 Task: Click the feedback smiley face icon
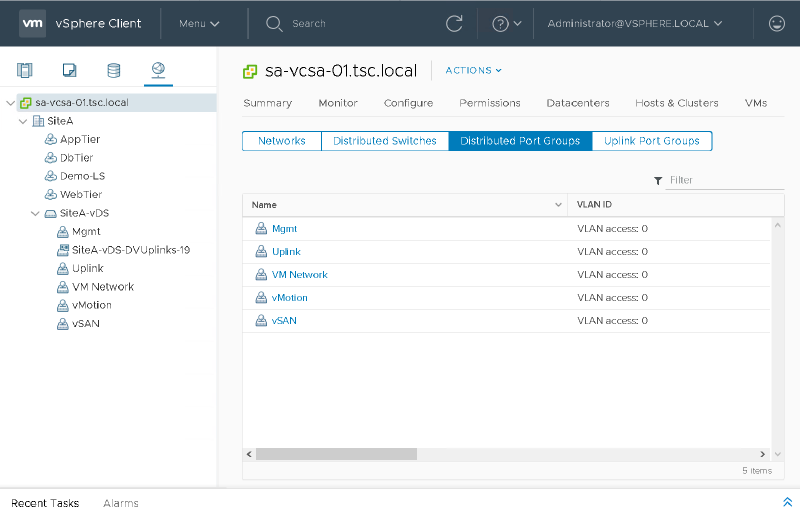(x=777, y=23)
